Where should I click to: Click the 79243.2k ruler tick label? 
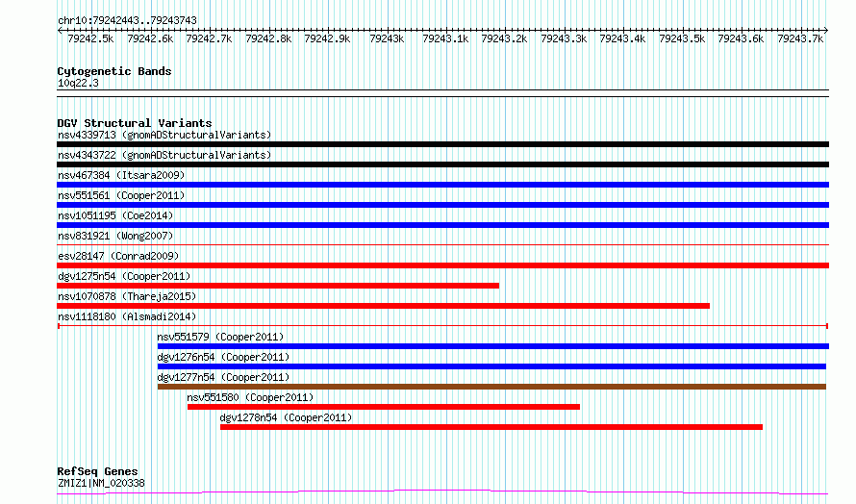(504, 38)
